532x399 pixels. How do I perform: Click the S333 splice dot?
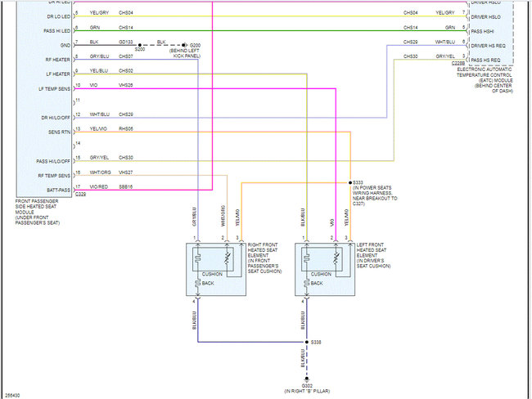[350, 182]
